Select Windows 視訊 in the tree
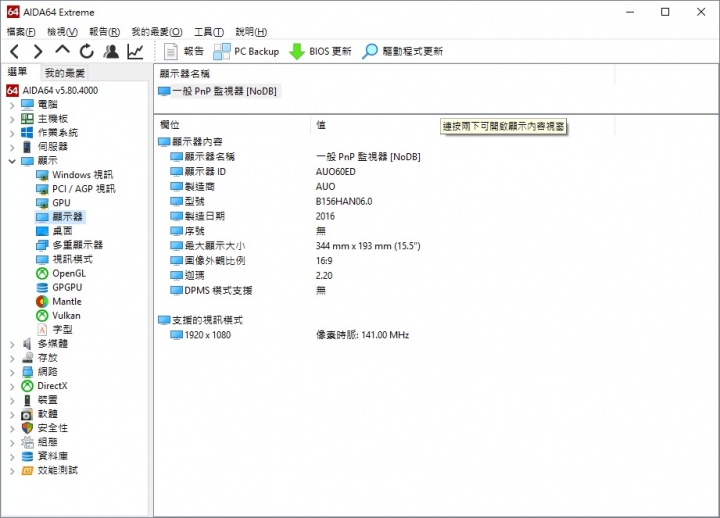Image resolution: width=720 pixels, height=518 pixels. click(x=82, y=175)
